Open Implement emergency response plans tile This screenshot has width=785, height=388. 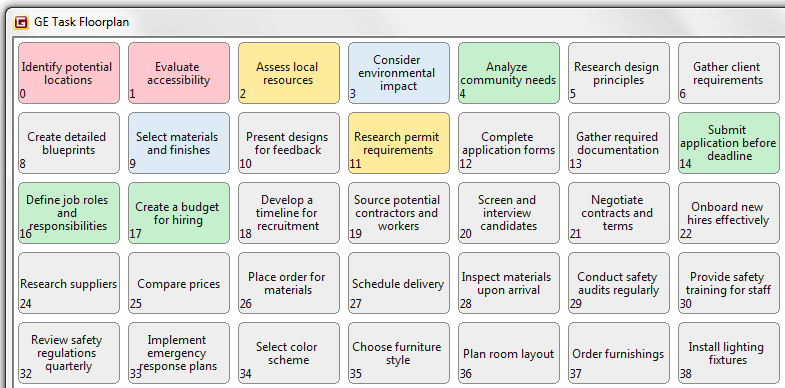[179, 353]
